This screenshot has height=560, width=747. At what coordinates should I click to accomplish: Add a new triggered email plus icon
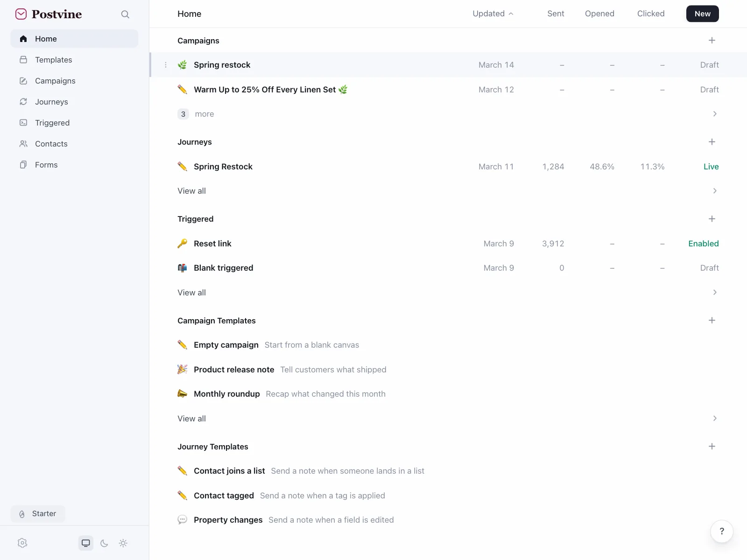pos(712,219)
